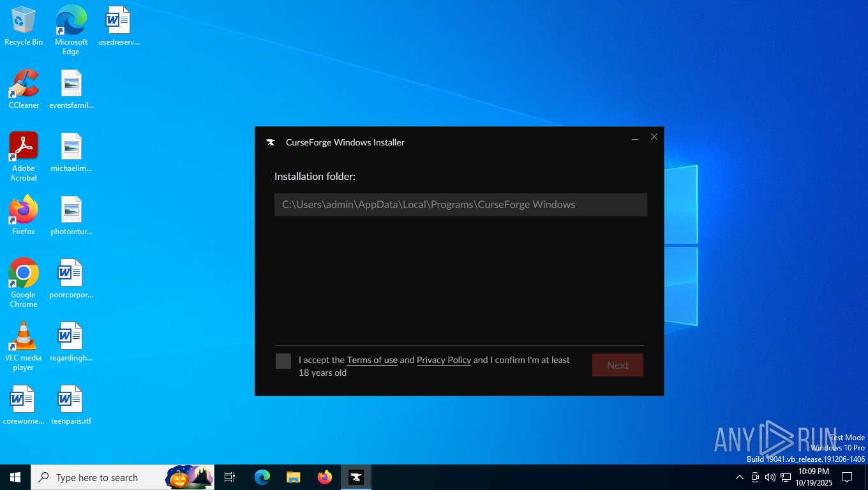Open the Windows Start menu
The height and width of the screenshot is (490, 868).
coord(15,477)
